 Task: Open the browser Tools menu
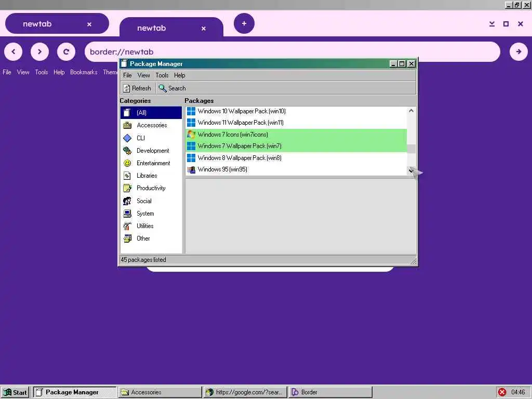point(42,72)
